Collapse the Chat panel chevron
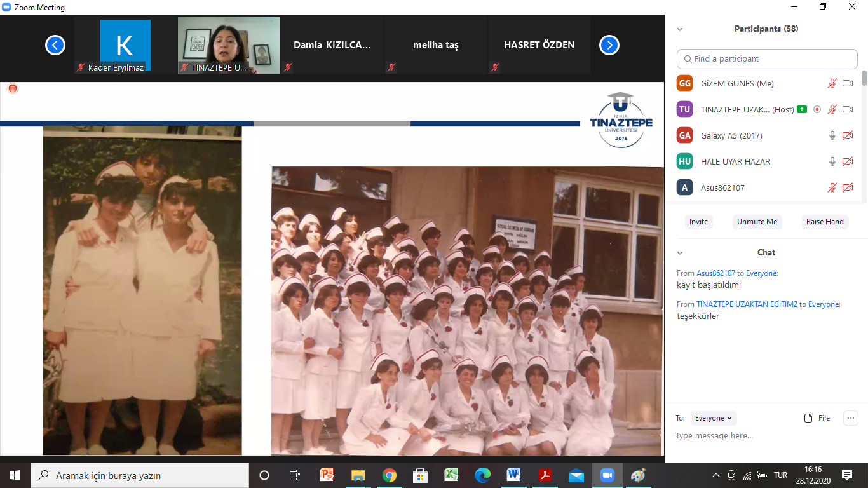868x488 pixels. [680, 253]
